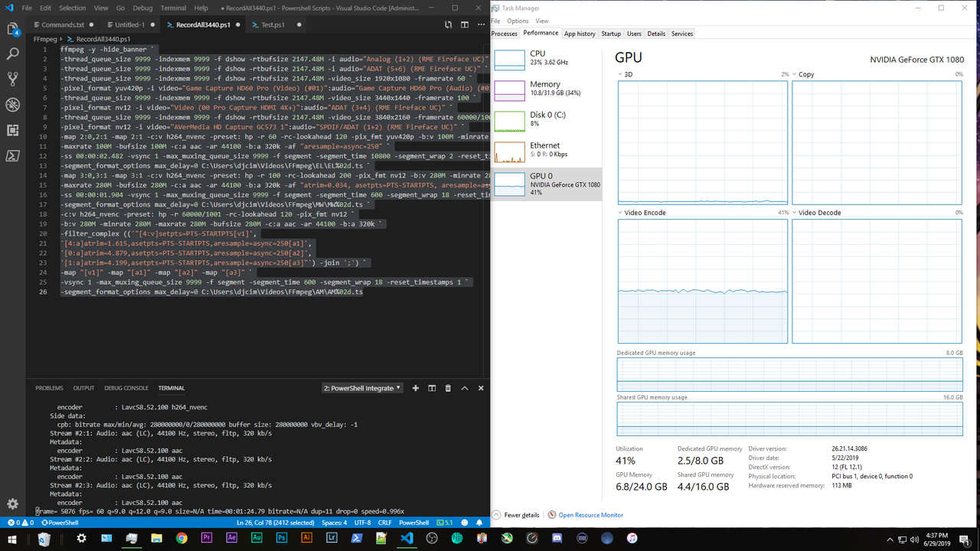
Task: Click the Ln 26, Col 78 status item
Action: pos(276,523)
